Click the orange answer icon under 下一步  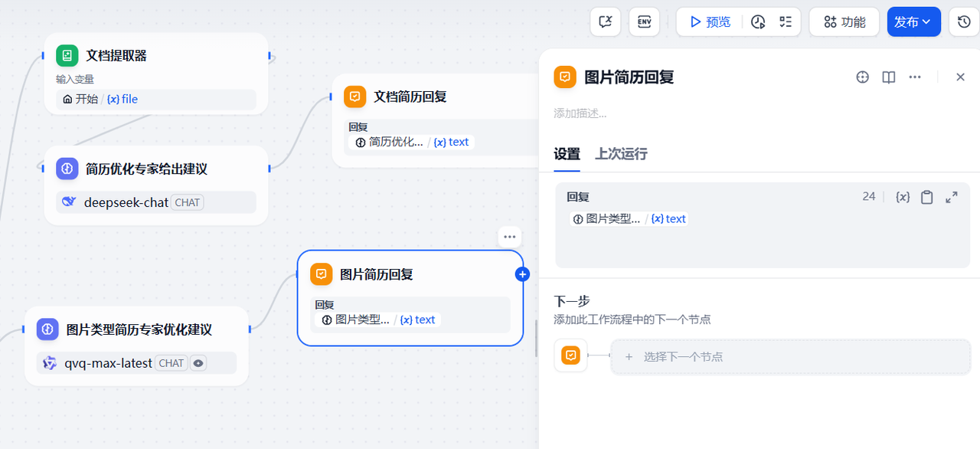[x=570, y=356]
